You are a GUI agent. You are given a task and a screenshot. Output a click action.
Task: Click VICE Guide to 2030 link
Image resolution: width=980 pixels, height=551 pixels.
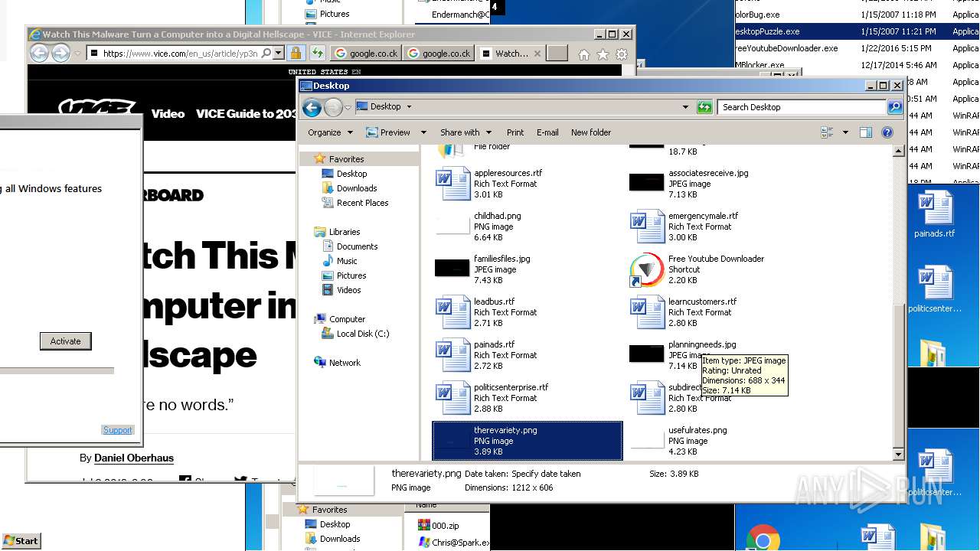tap(245, 113)
